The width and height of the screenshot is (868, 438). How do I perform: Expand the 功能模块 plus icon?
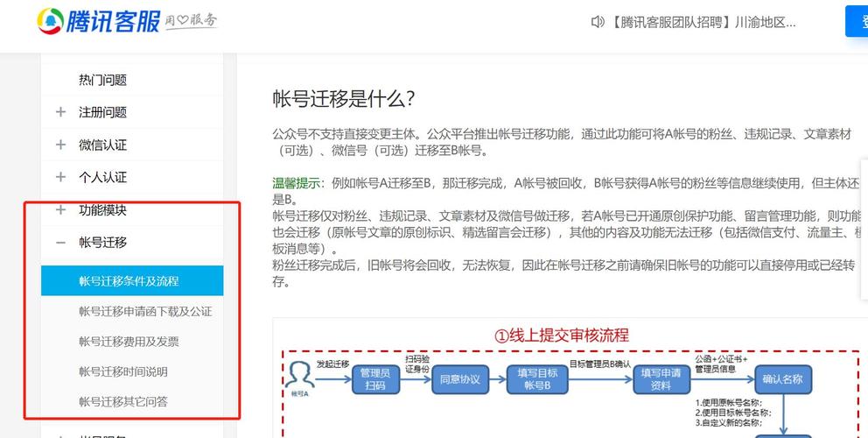61,209
